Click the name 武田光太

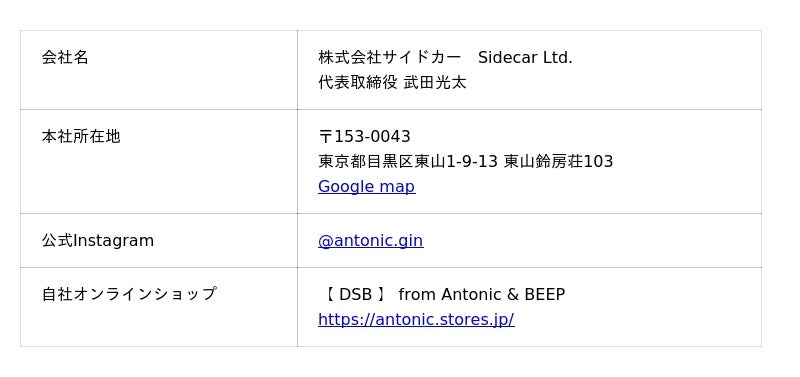(x=435, y=82)
